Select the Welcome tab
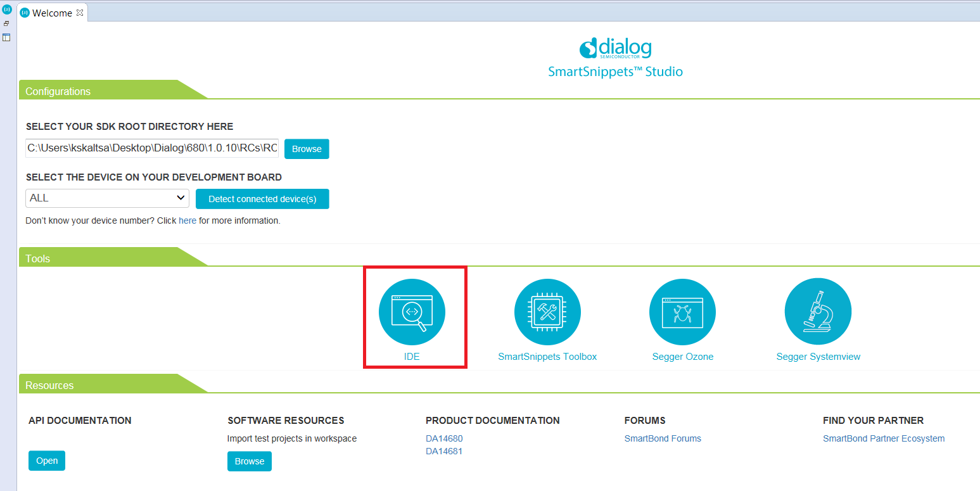Image resolution: width=980 pixels, height=491 pixels. (52, 13)
